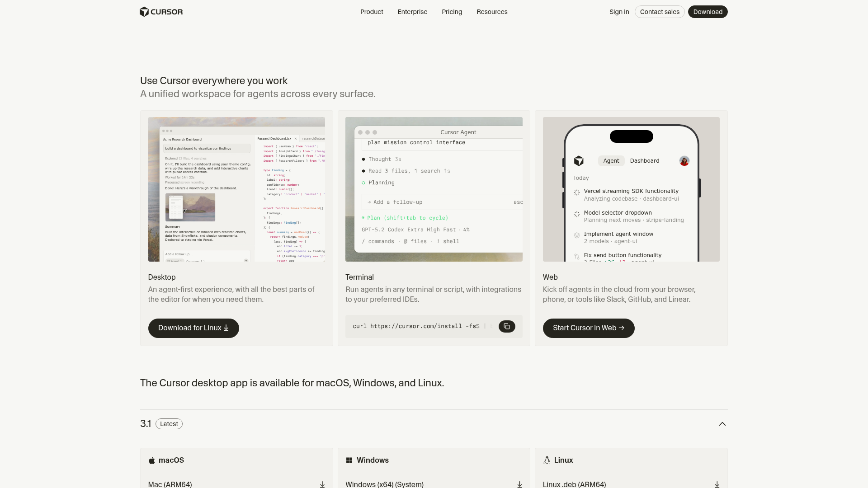Open the Enterprise menu item
Image resolution: width=868 pixels, height=488 pixels.
click(412, 12)
